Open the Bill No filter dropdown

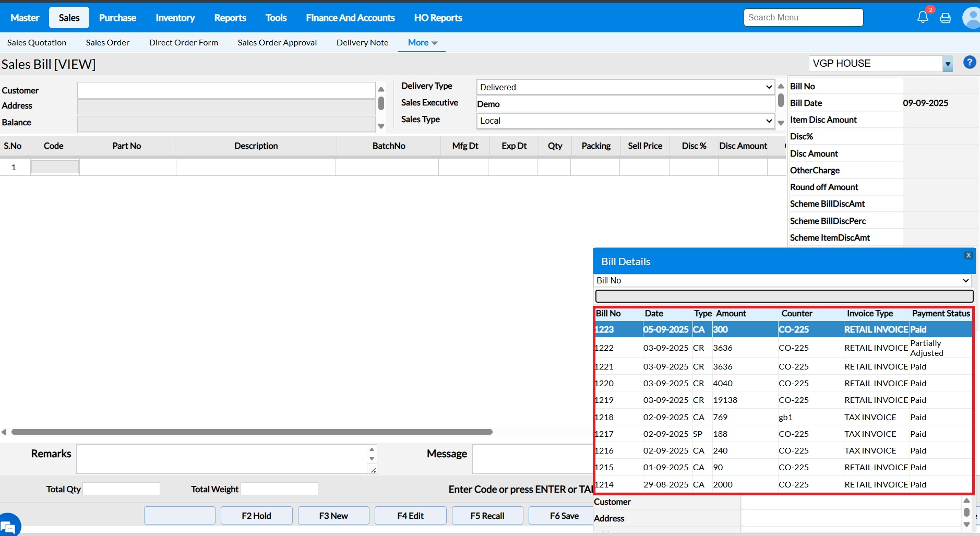click(783, 280)
